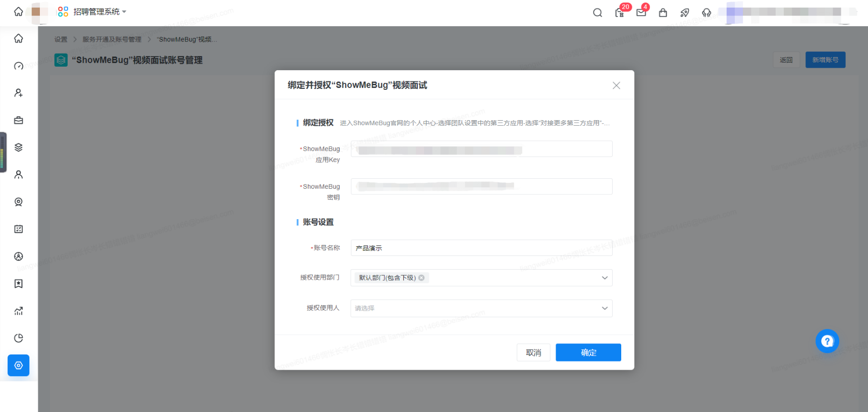Open sidebar home icon
This screenshot has width=868, height=412.
pyautogui.click(x=19, y=38)
